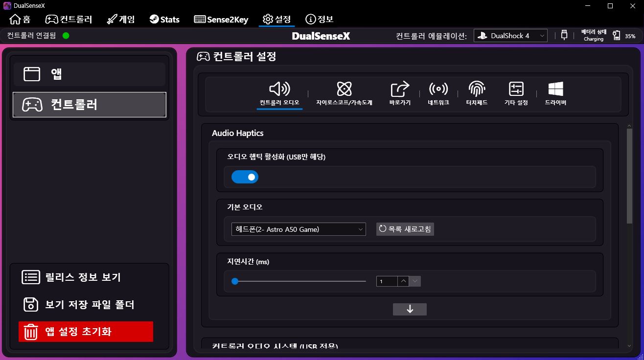Viewport: 644px width, 360px height.
Task: Click the 지연시간 value input field
Action: click(x=387, y=281)
